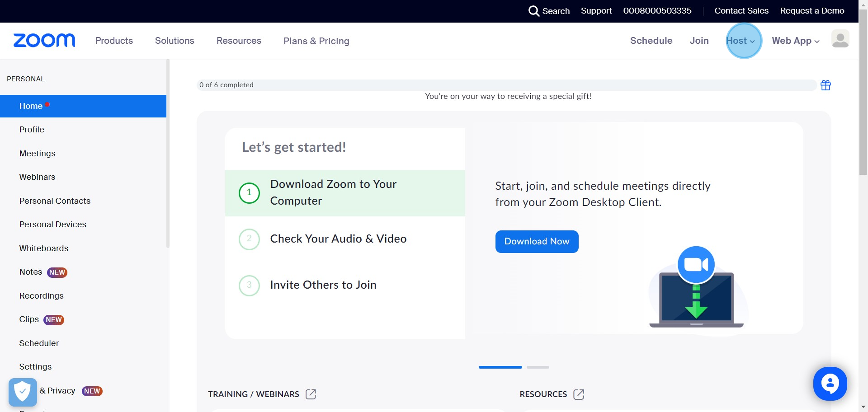Open the Resources menu in header
Image resolution: width=868 pixels, height=412 pixels.
[x=239, y=41]
